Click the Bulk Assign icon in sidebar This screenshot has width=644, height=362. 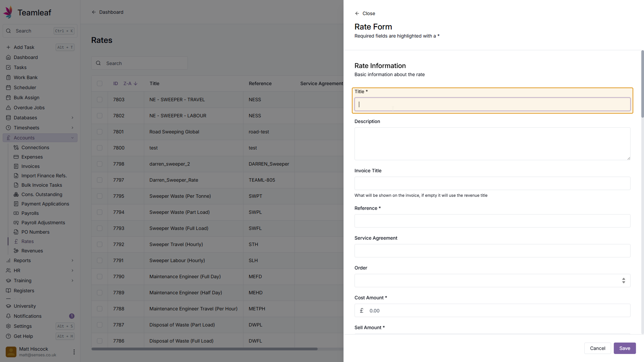pyautogui.click(x=8, y=98)
